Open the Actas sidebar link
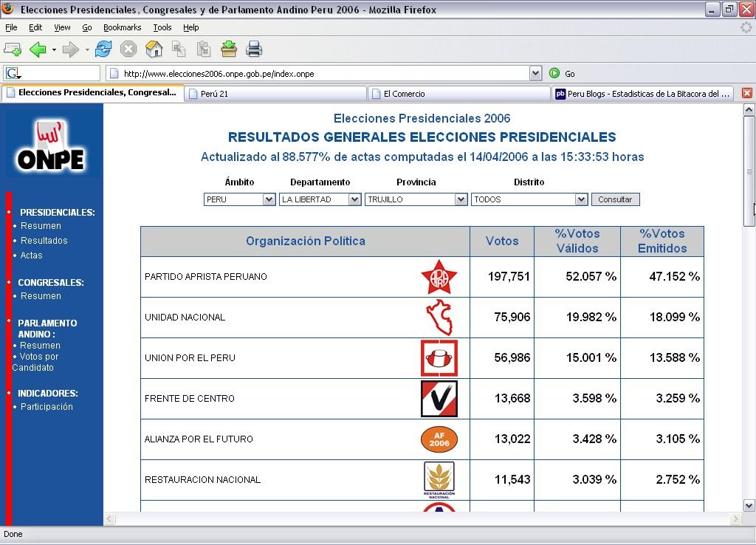The width and height of the screenshot is (756, 545). coord(31,255)
